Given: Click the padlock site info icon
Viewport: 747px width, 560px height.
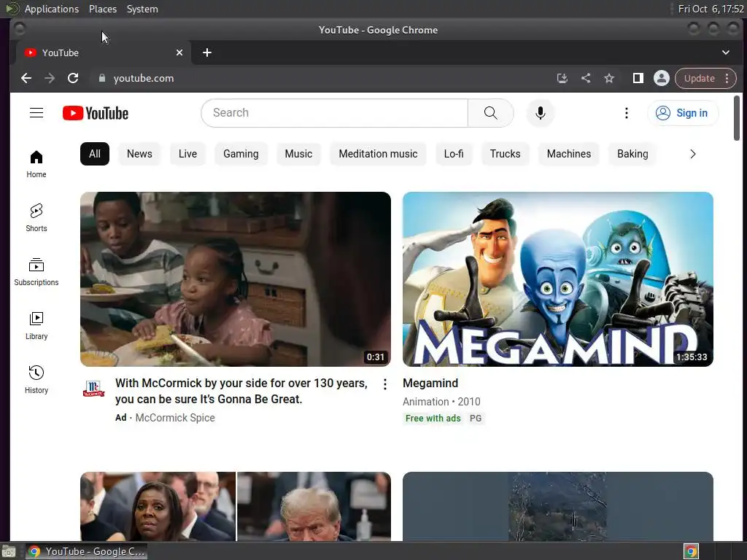Looking at the screenshot, I should pyautogui.click(x=101, y=78).
